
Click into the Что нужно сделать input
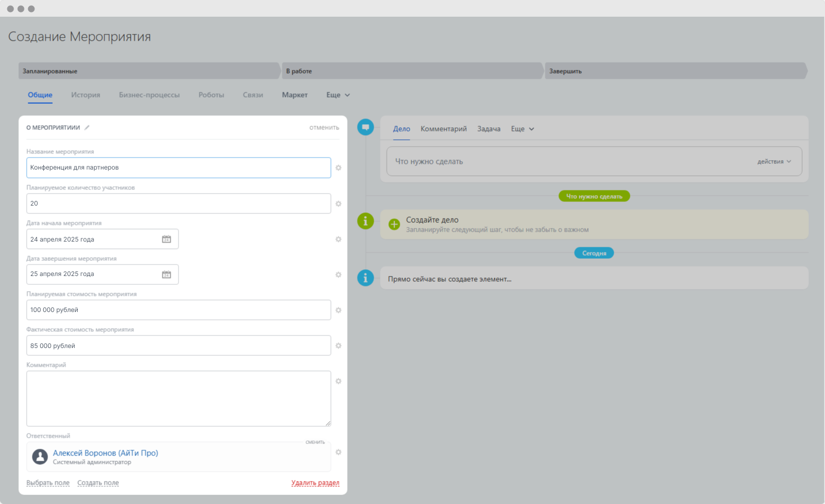pos(569,162)
